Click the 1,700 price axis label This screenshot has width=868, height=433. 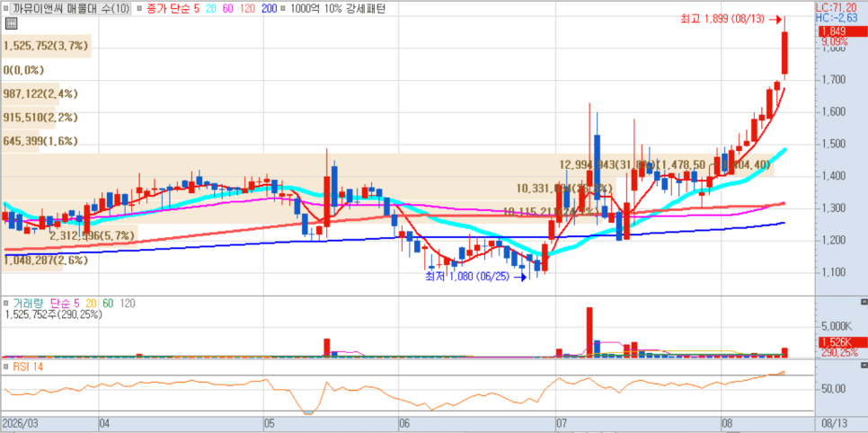point(833,80)
